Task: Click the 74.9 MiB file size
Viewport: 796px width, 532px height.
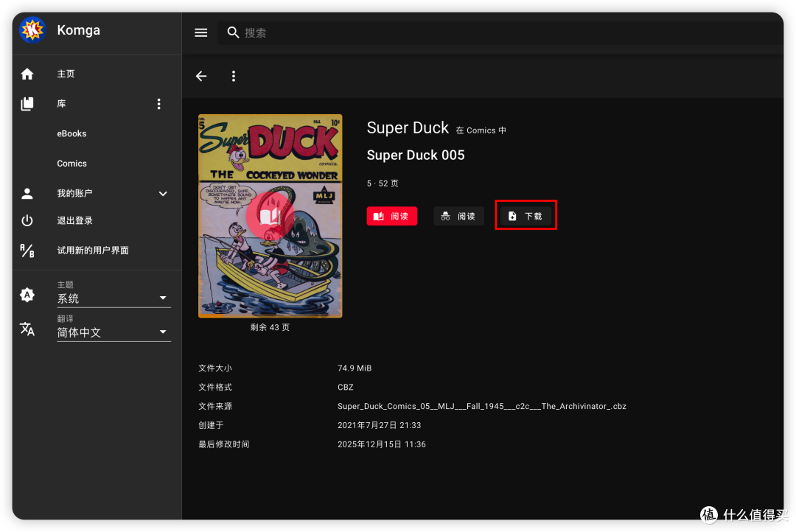Action: pyautogui.click(x=355, y=368)
